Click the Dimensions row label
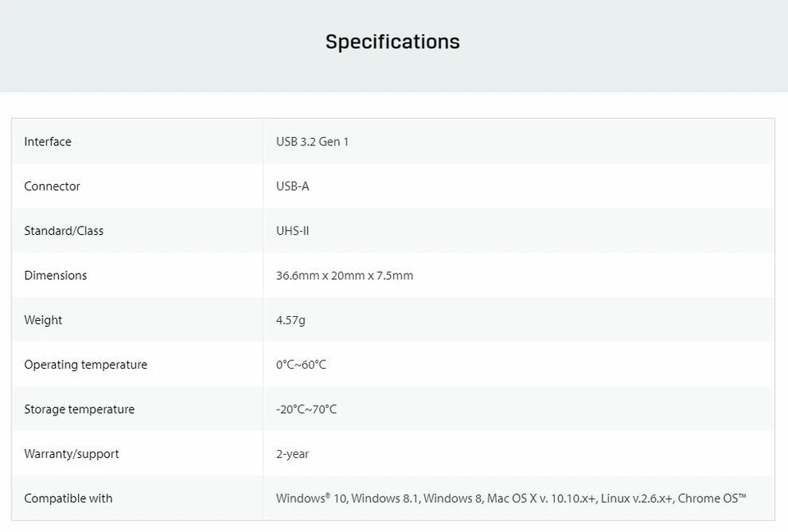Viewport: 788px width, 532px height. (55, 276)
